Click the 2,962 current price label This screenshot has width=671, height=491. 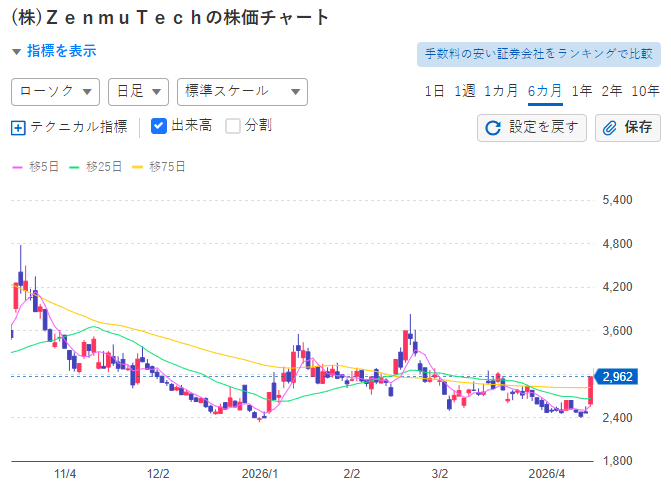click(x=617, y=377)
